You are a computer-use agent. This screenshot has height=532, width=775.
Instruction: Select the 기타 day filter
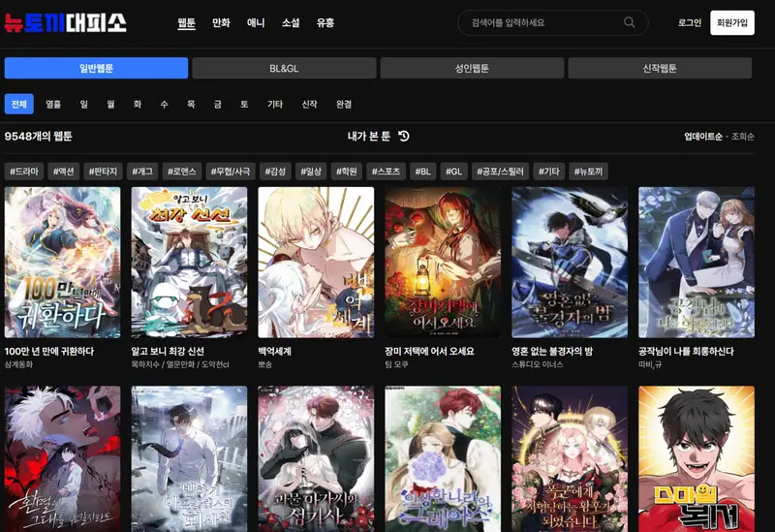[275, 104]
